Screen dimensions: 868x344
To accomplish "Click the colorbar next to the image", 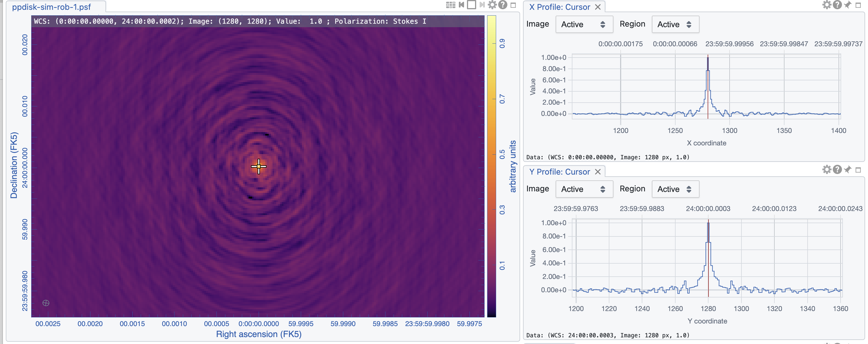I will (x=492, y=166).
